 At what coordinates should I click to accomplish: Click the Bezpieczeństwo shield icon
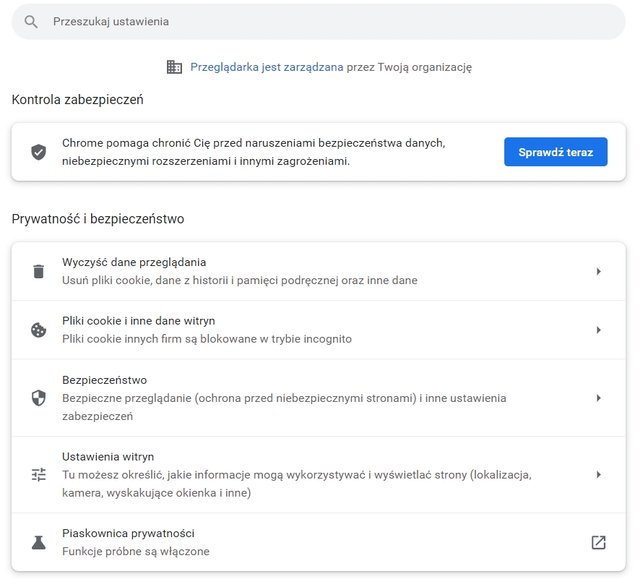tap(39, 398)
